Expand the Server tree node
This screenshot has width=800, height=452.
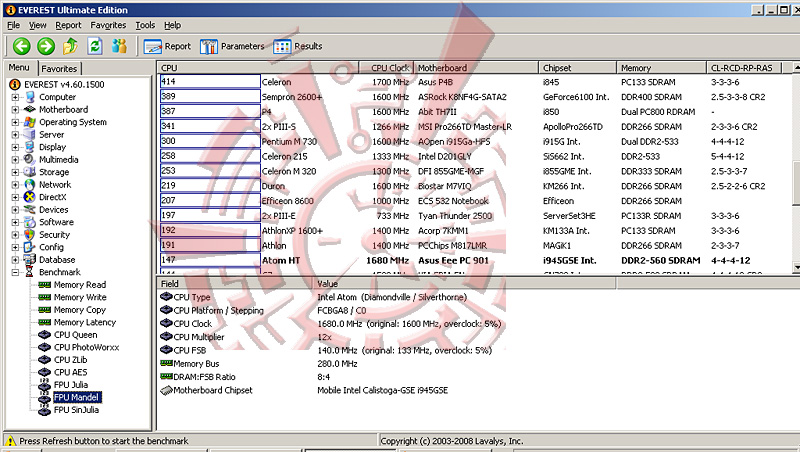tap(15, 135)
